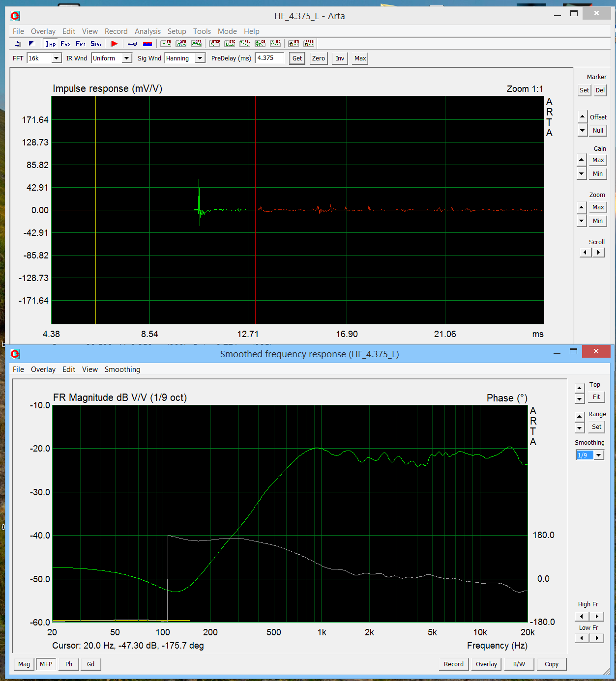Screen dimensions: 616x681
Task: Click the Top up arrow
Action: click(x=580, y=388)
